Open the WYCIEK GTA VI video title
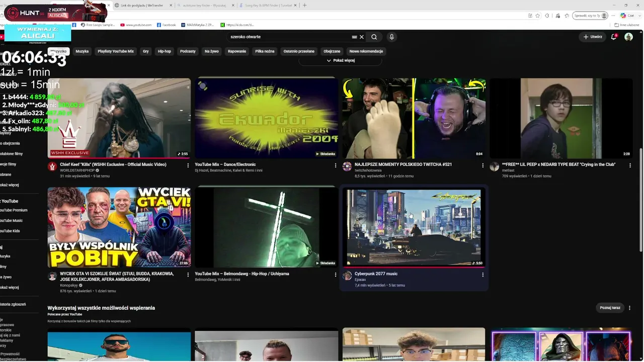The height and width of the screenshot is (362, 644). [117, 277]
